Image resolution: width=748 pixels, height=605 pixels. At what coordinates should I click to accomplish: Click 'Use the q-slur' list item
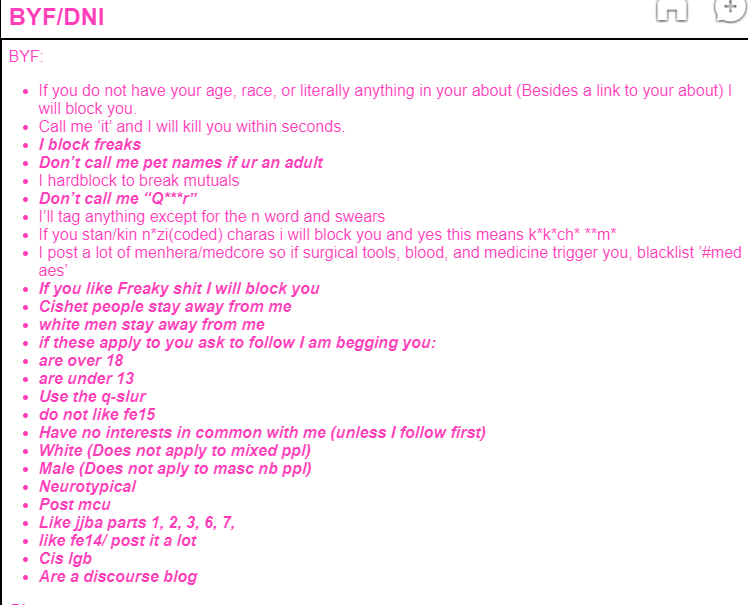[93, 396]
